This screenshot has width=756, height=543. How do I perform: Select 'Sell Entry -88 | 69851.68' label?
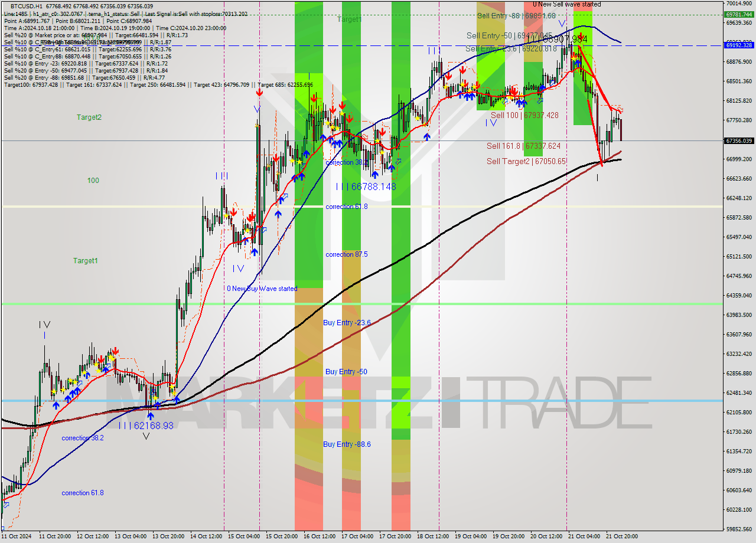click(x=516, y=16)
